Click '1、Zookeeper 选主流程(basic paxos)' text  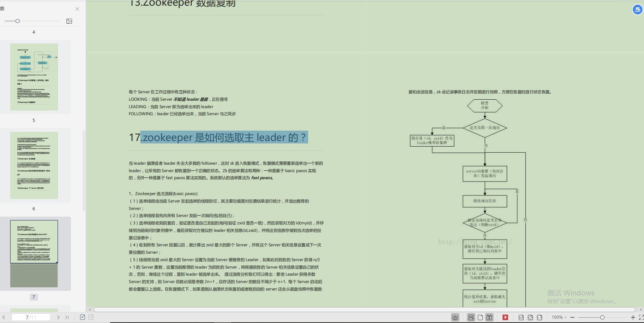163,194
